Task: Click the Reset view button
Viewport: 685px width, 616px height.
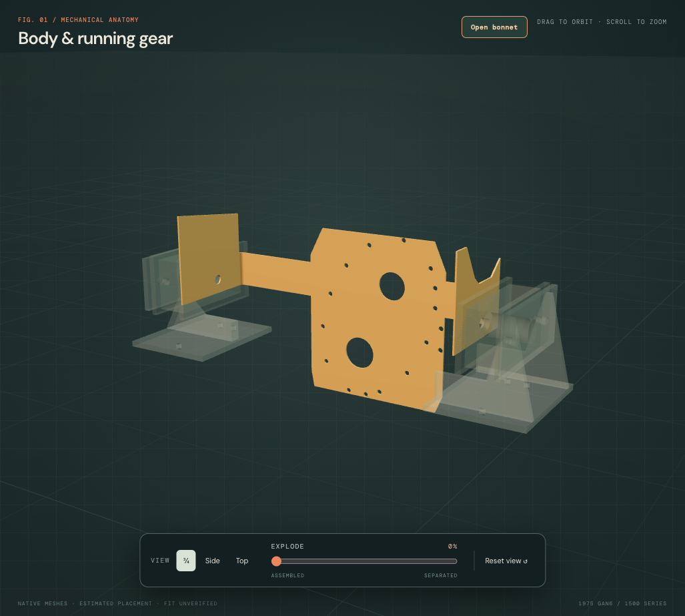Action: [506, 561]
